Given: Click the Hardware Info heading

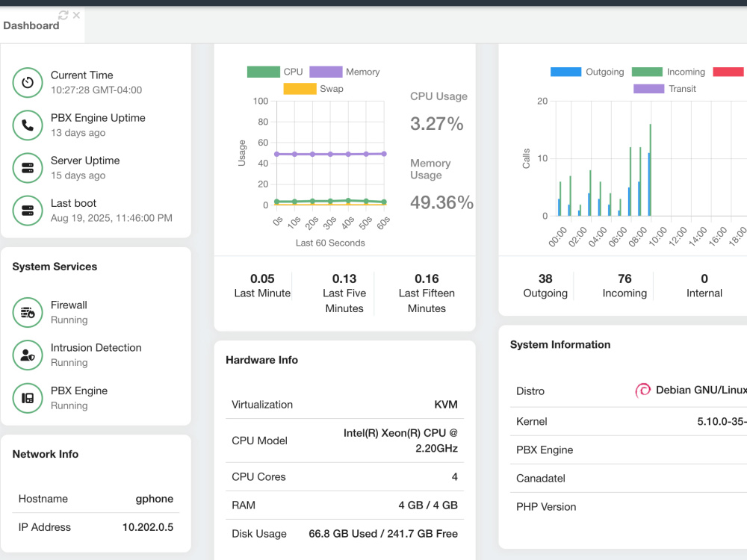Looking at the screenshot, I should (x=262, y=360).
